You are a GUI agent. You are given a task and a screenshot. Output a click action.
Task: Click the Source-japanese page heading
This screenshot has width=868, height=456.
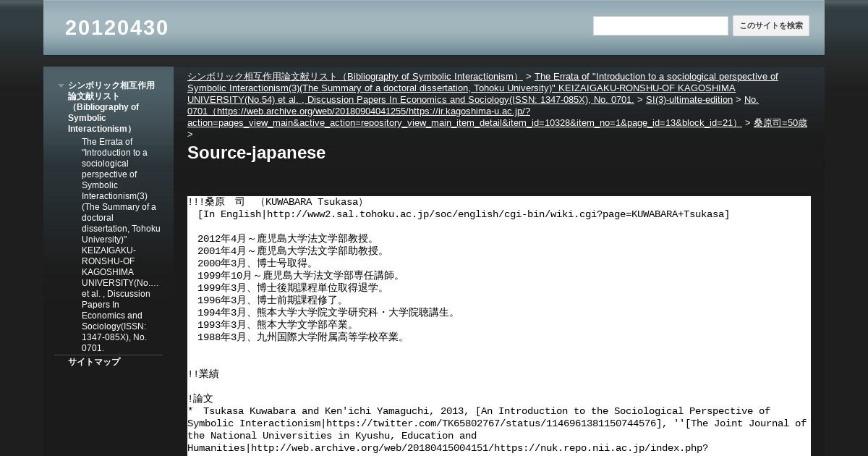click(256, 153)
